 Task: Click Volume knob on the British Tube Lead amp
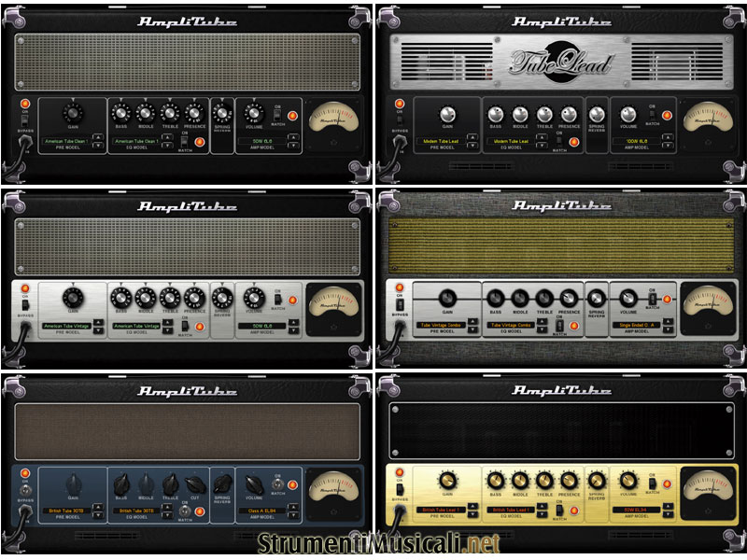[x=628, y=480]
